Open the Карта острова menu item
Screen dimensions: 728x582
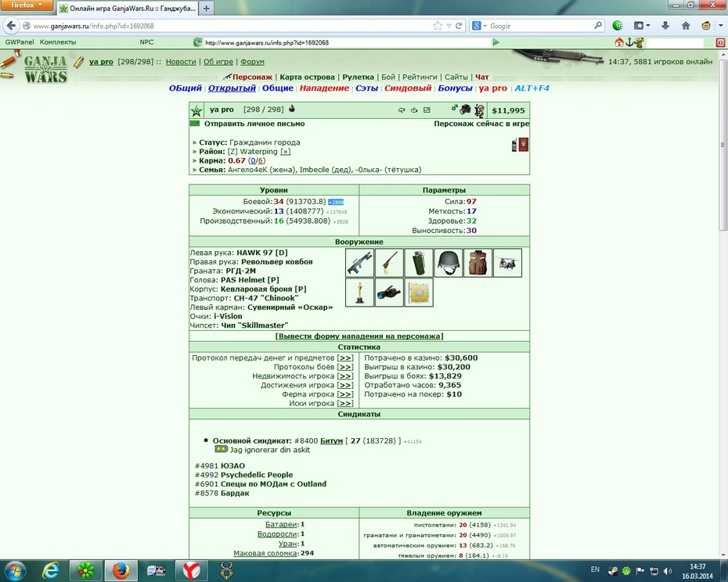click(x=307, y=77)
